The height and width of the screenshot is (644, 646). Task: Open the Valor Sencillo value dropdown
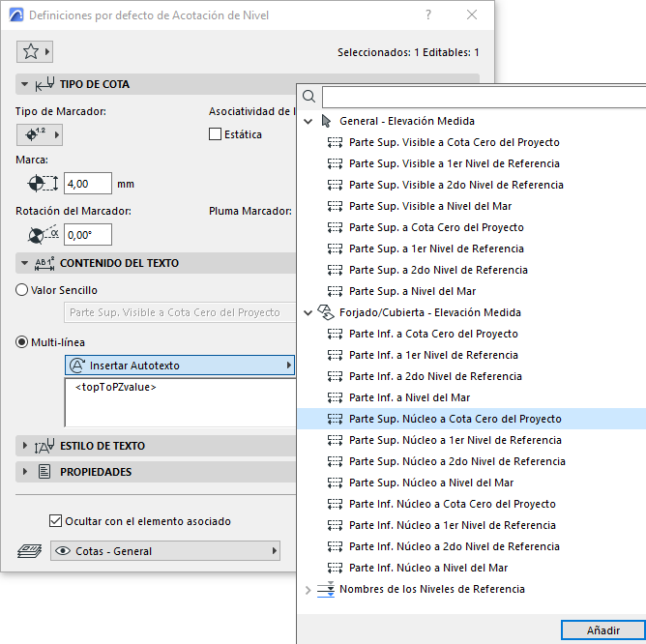click(180, 312)
